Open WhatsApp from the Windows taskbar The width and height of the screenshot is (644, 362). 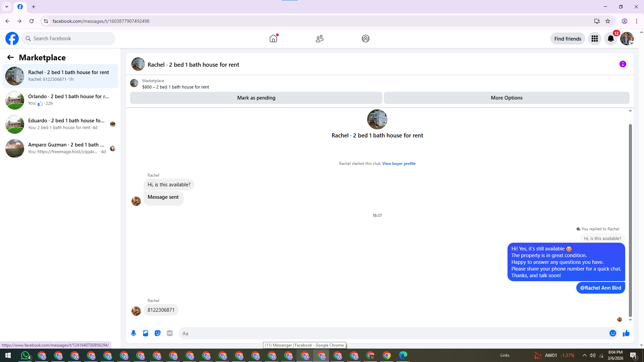click(x=25, y=355)
